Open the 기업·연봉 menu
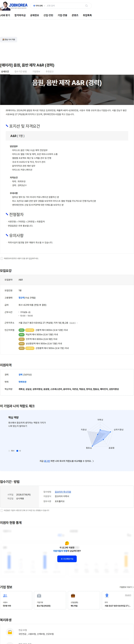The image size is (134, 644). pyautogui.click(x=62, y=15)
